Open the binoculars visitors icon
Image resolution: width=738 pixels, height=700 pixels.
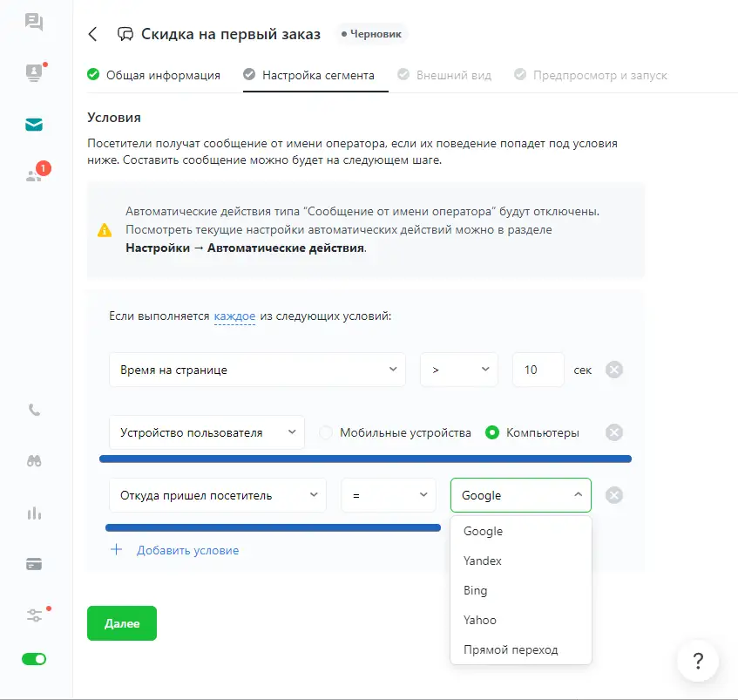point(34,462)
